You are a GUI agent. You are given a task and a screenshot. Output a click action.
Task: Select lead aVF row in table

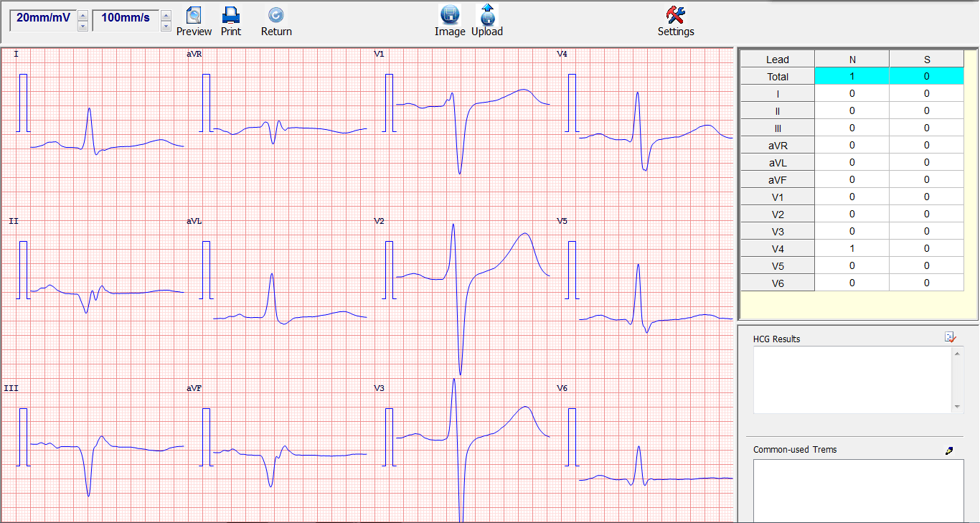852,180
